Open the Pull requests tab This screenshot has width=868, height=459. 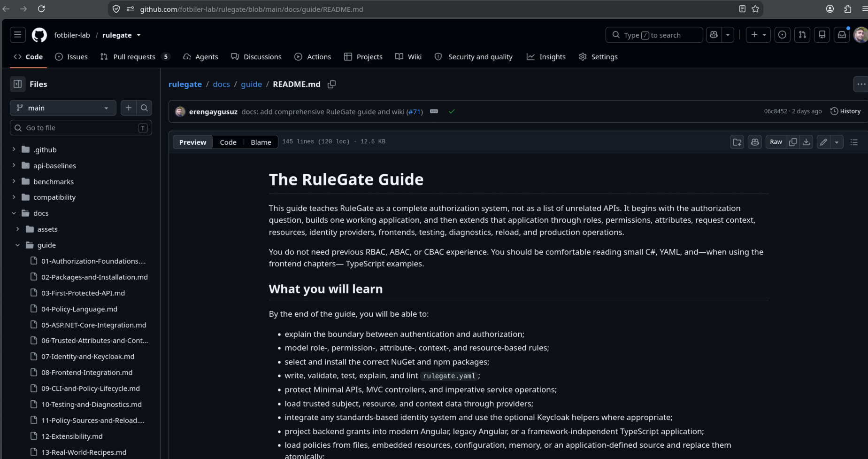(x=135, y=56)
